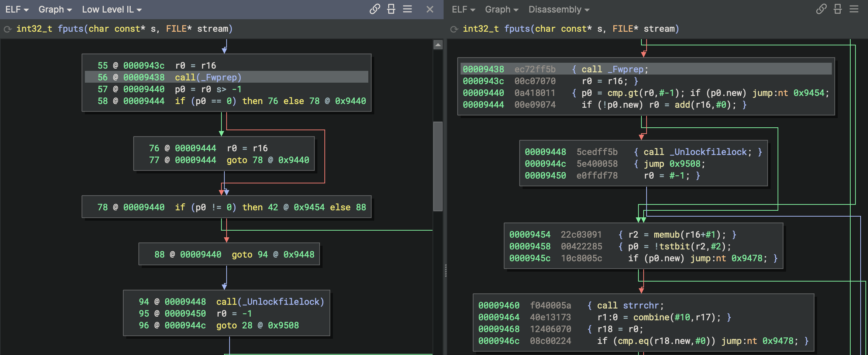Image resolution: width=868 pixels, height=355 pixels.
Task: Click the link icon in left pane header
Action: [x=375, y=9]
